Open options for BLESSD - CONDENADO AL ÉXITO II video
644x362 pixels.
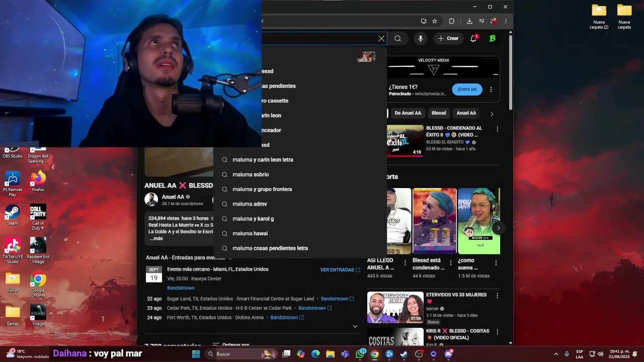point(498,129)
